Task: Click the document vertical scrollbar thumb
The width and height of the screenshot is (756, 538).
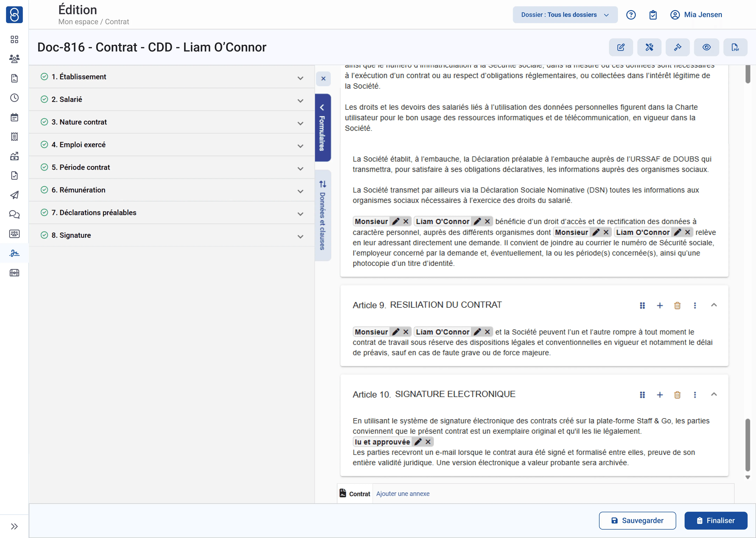Action: point(748,445)
